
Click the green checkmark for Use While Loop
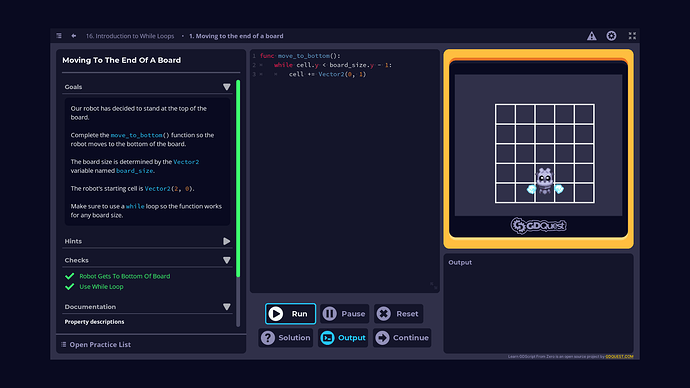pos(70,287)
